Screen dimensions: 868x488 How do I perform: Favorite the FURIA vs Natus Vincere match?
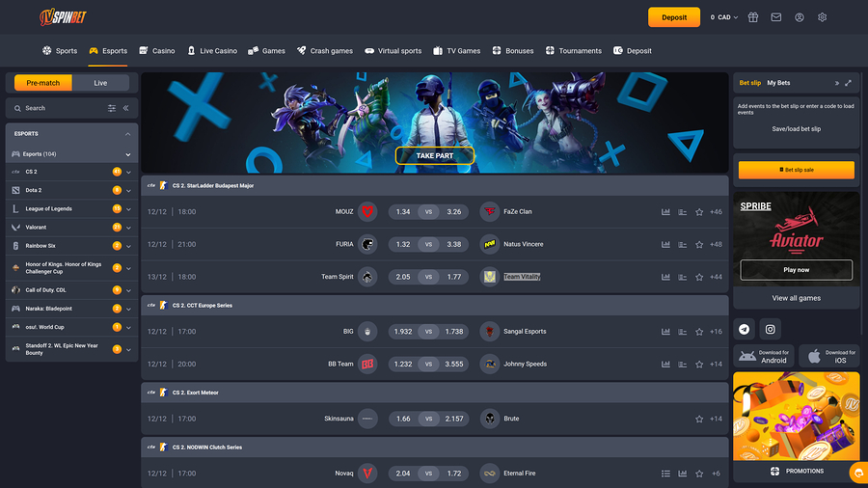coord(699,245)
